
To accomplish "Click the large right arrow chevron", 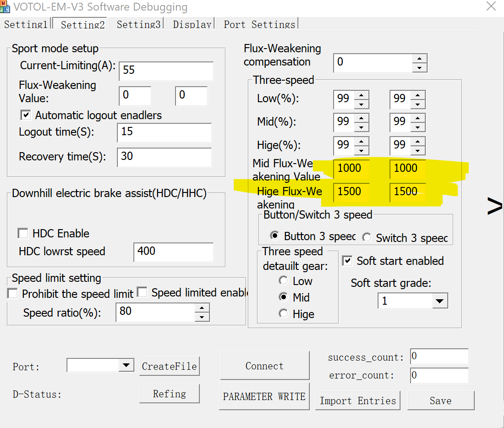I will click(x=494, y=207).
